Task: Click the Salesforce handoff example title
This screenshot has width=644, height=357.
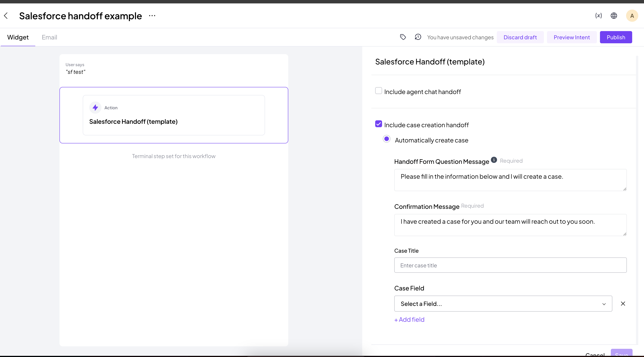Action: click(80, 16)
